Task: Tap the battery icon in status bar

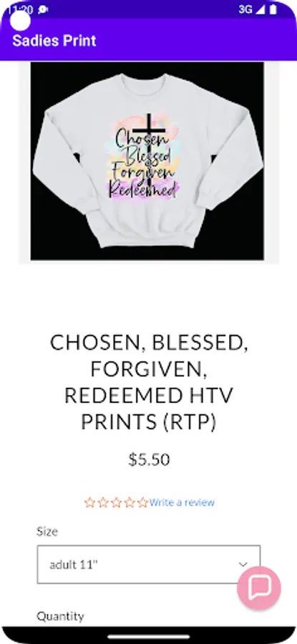Action: point(273,9)
